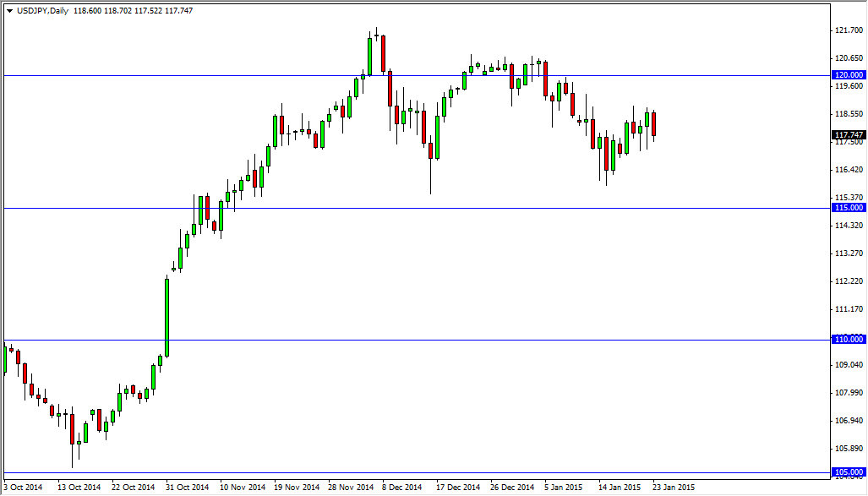
Task: Click the 8 Dec 2014 date label
Action: click(402, 488)
